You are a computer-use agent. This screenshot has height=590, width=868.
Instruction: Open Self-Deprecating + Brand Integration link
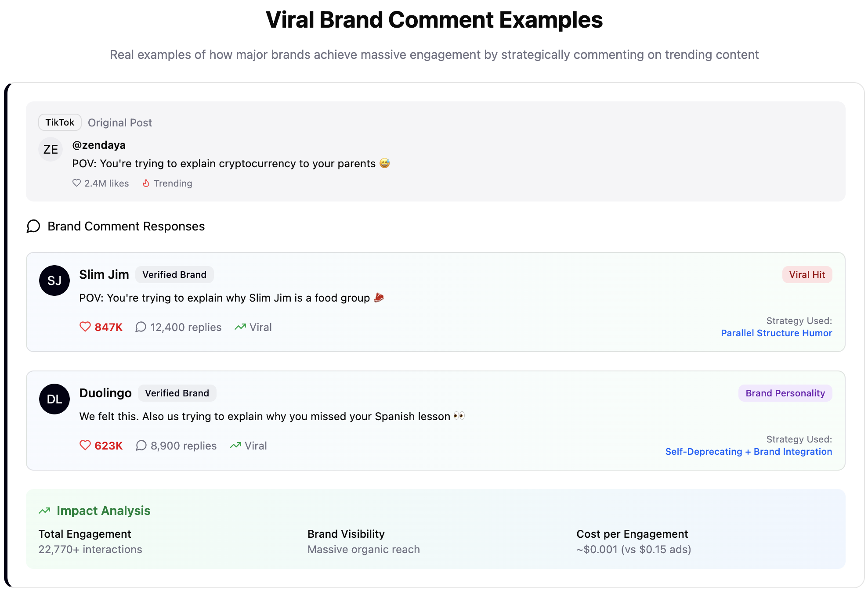tap(748, 452)
